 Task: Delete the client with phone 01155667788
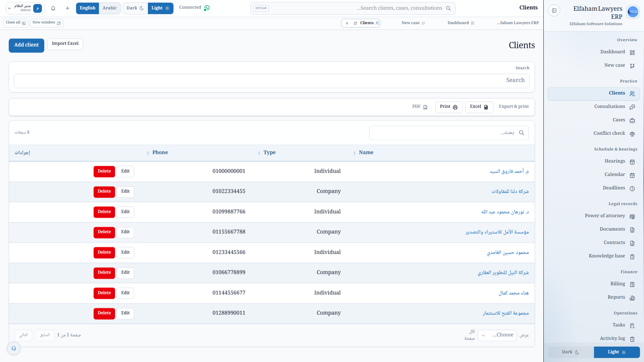point(104,232)
